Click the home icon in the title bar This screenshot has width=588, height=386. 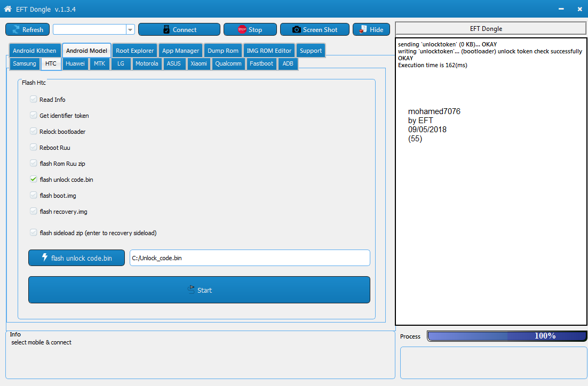7,9
